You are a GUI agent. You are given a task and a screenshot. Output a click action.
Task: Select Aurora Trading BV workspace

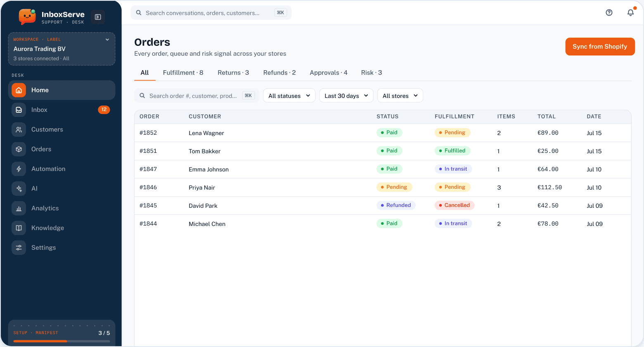pos(62,49)
